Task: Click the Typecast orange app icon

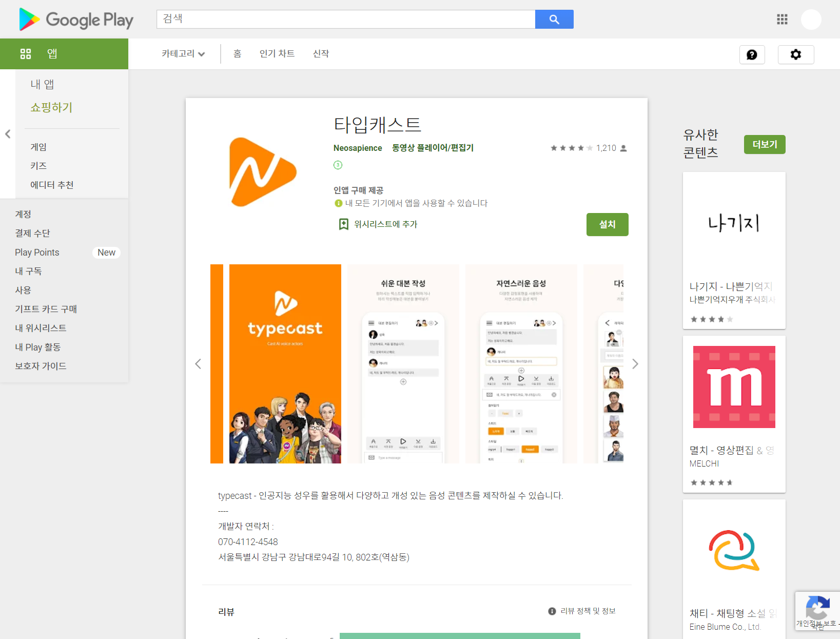Action: 262,172
